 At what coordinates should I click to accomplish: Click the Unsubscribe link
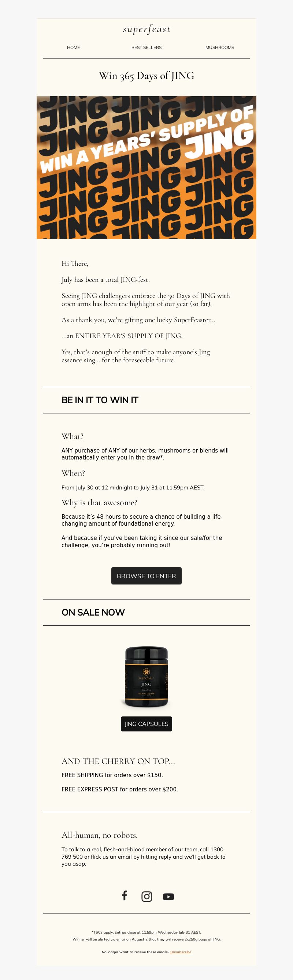[x=181, y=952]
